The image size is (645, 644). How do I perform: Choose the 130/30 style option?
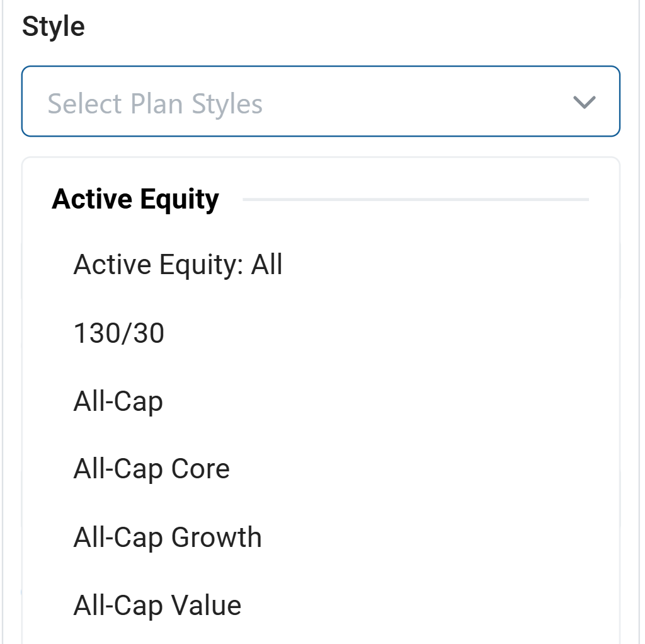pyautogui.click(x=118, y=333)
